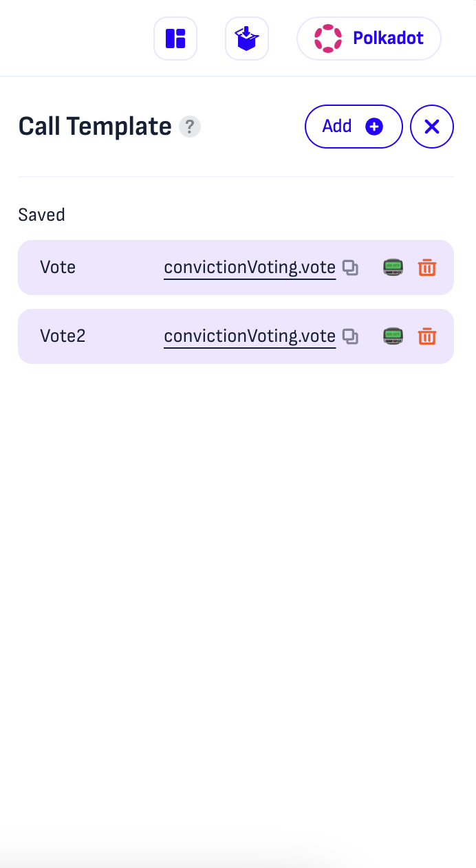Viewport: 476px width, 868px height.
Task: Click the plus icon inside Add
Action: [x=374, y=127]
